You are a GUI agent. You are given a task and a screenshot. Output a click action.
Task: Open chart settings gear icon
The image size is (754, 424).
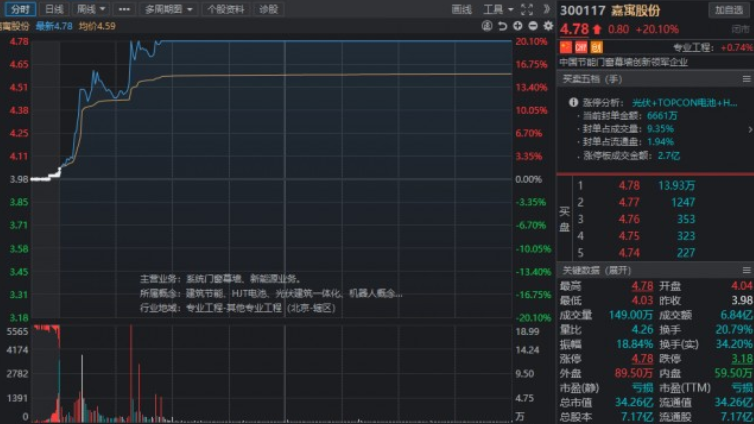pos(547,25)
